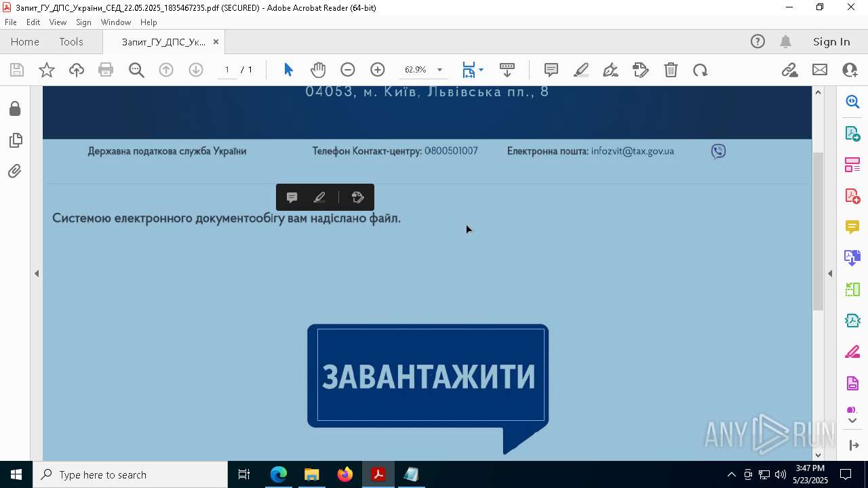Expand the left navigation pane arrow
The height and width of the screenshot is (488, 868).
37,273
